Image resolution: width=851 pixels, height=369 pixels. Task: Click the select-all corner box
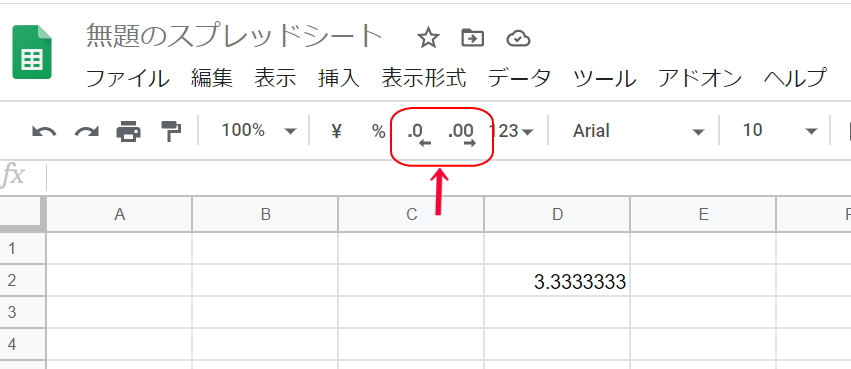[x=22, y=214]
